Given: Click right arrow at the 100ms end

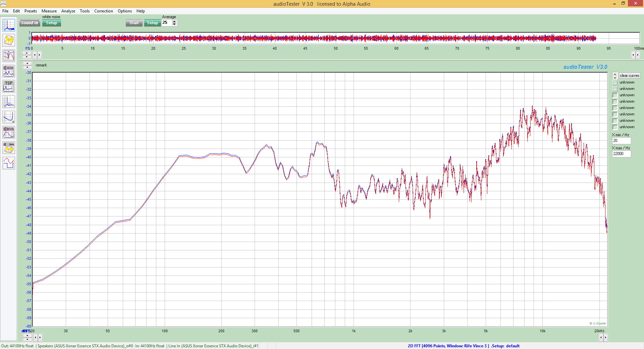Looking at the screenshot, I should [x=638, y=55].
